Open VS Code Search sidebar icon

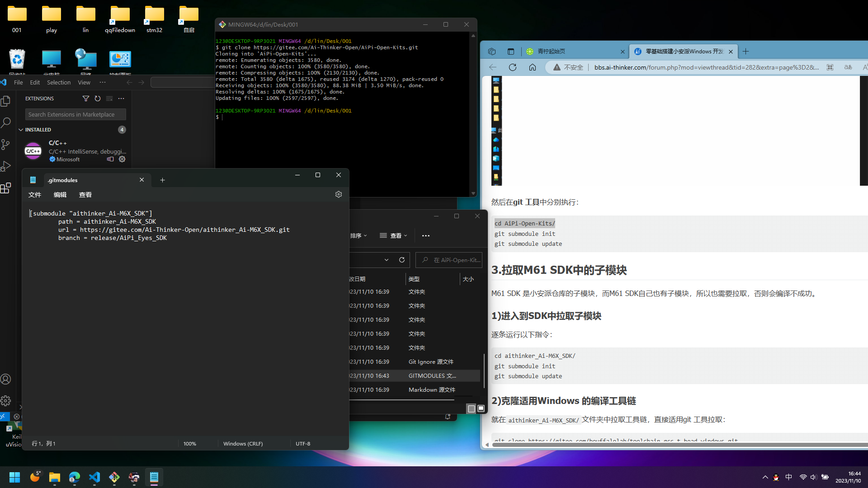(x=6, y=122)
